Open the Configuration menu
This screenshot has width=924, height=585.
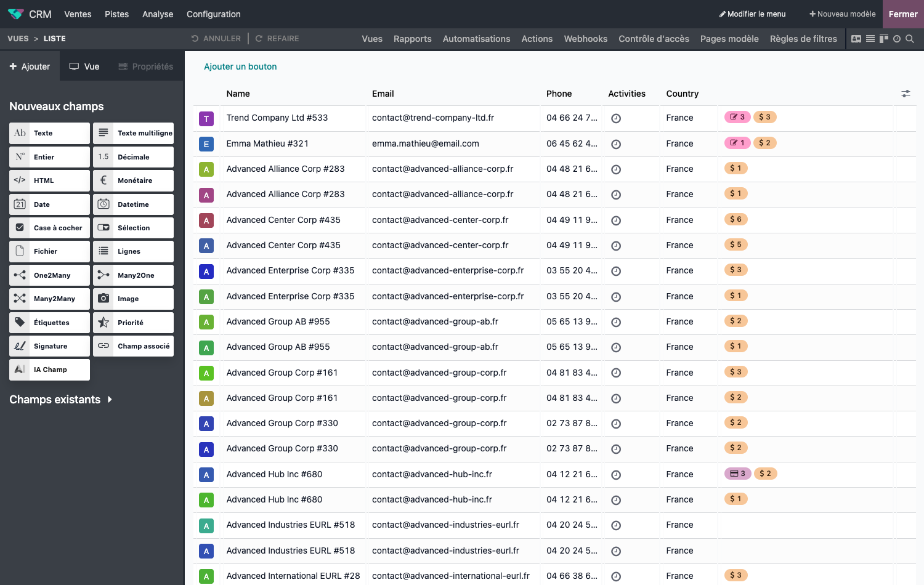pyautogui.click(x=214, y=14)
